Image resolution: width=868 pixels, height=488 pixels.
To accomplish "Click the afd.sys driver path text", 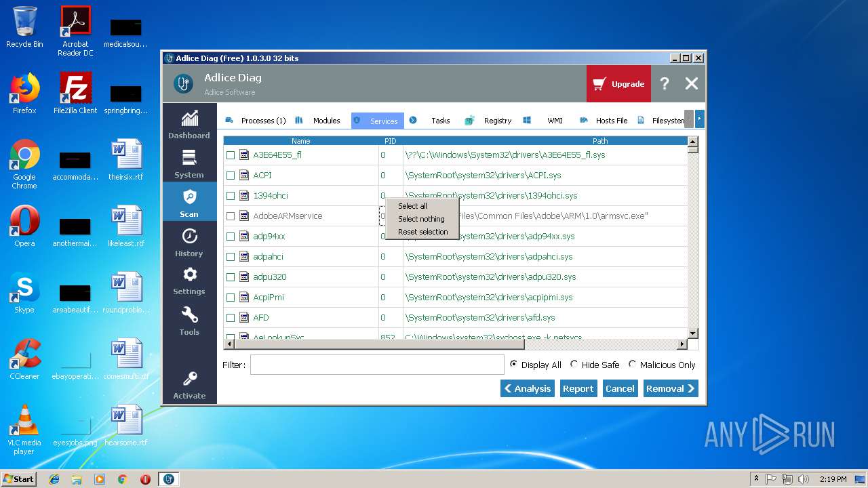I will tap(480, 318).
